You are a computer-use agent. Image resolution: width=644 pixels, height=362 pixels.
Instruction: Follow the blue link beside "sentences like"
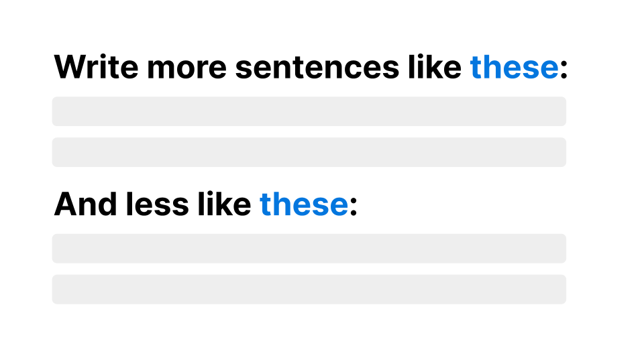point(515,67)
